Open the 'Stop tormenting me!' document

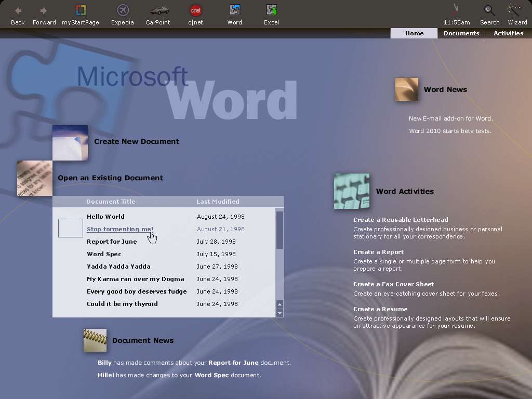120,229
